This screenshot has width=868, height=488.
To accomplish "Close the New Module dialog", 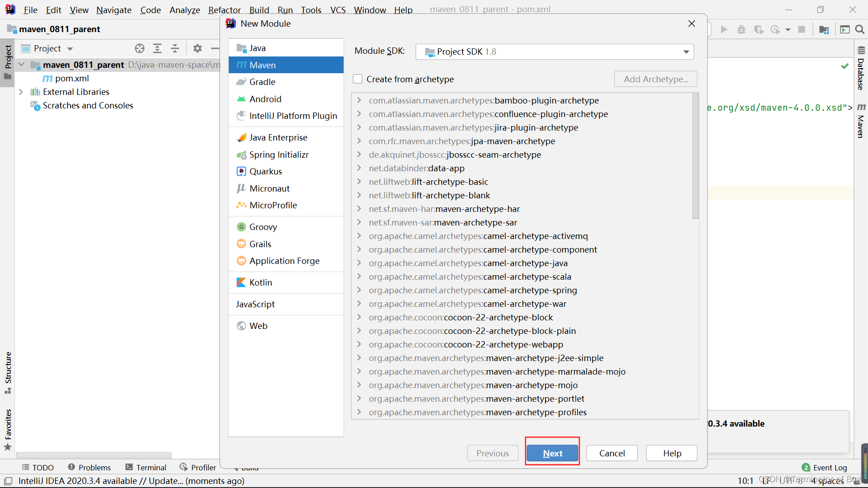I will tap(692, 23).
